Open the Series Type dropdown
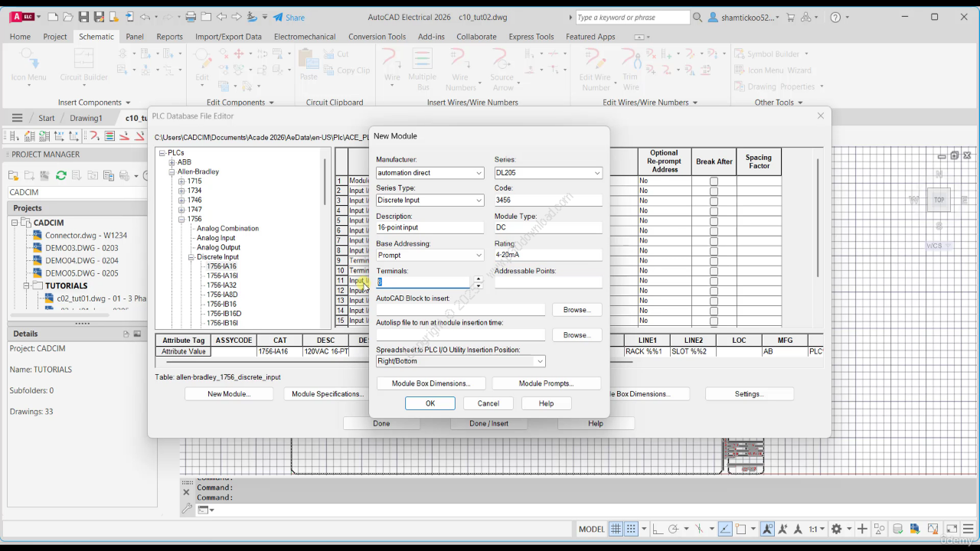 point(479,201)
